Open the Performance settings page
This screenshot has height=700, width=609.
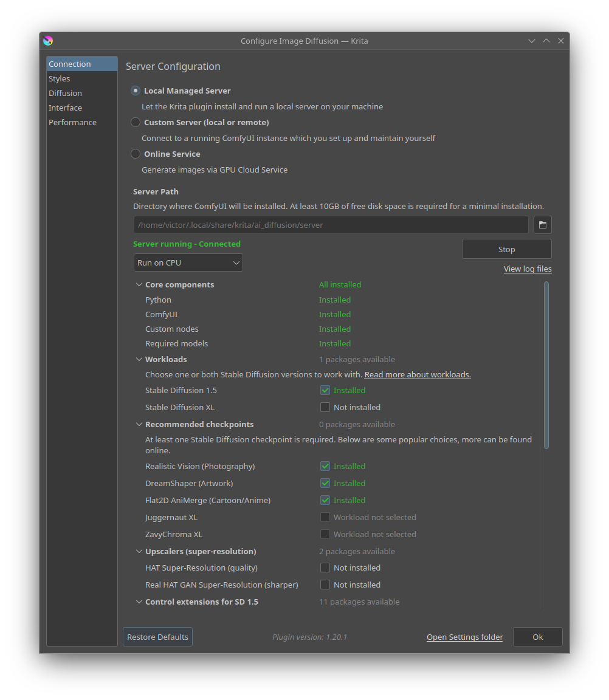tap(81, 122)
